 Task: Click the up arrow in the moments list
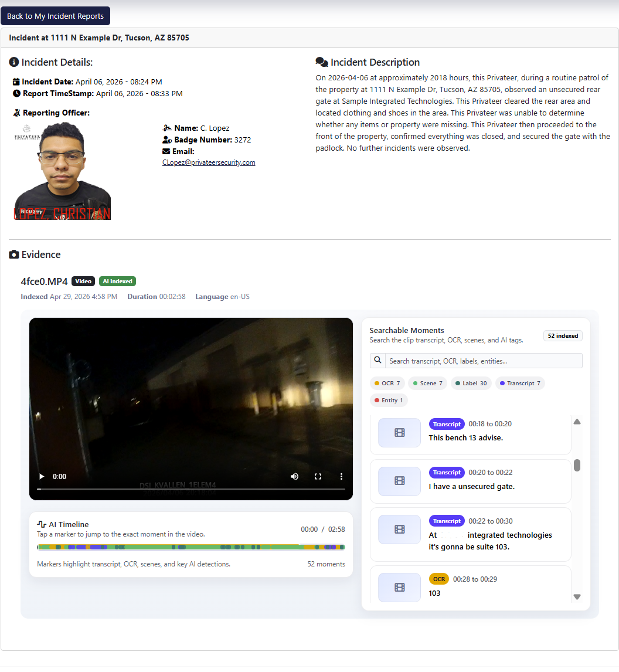tap(577, 421)
